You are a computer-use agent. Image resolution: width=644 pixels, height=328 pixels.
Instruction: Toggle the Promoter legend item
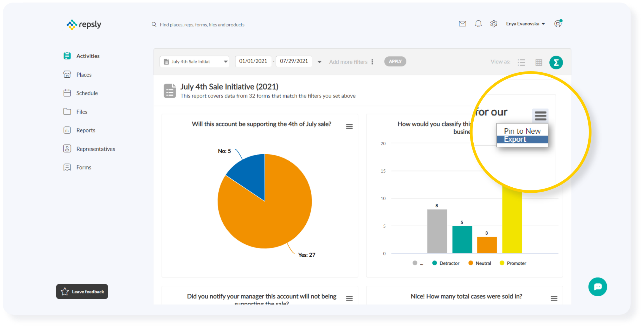coord(513,263)
